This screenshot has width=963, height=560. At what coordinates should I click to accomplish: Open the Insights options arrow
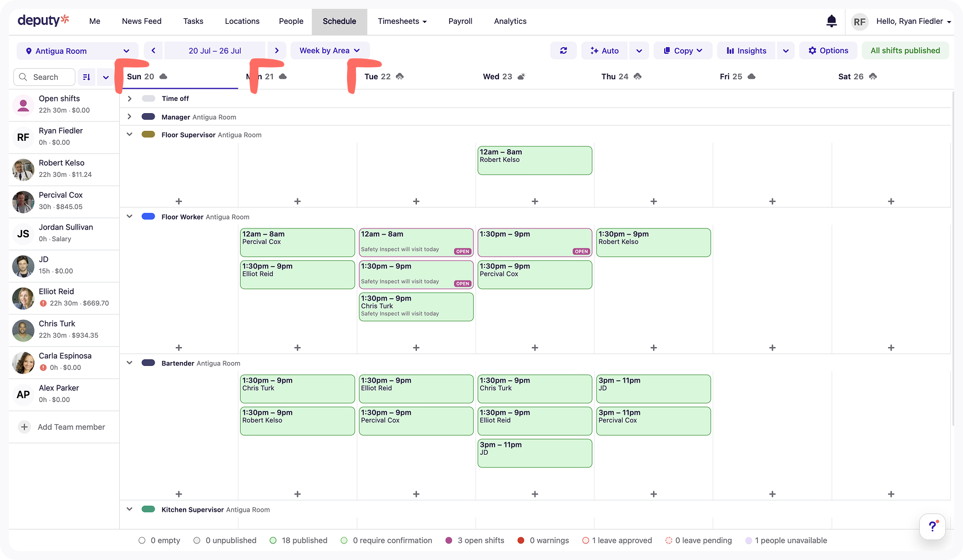786,50
